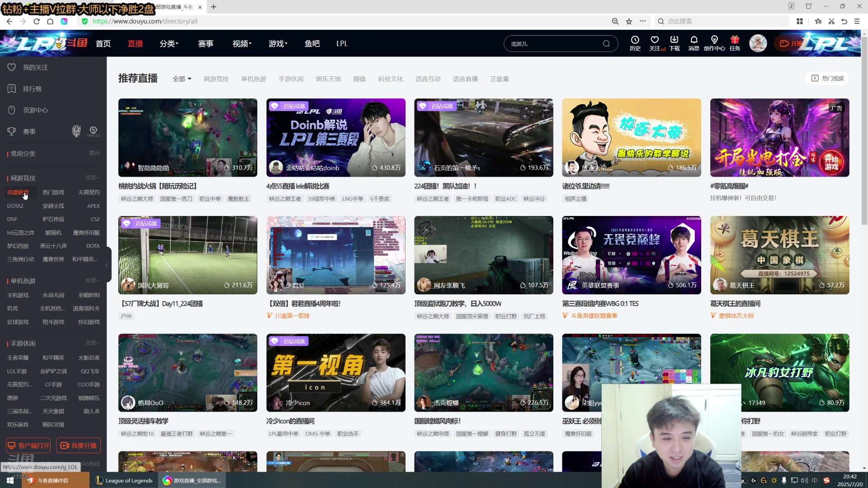Click browser reload icon
The width and height of the screenshot is (868, 488).
pos(37,21)
